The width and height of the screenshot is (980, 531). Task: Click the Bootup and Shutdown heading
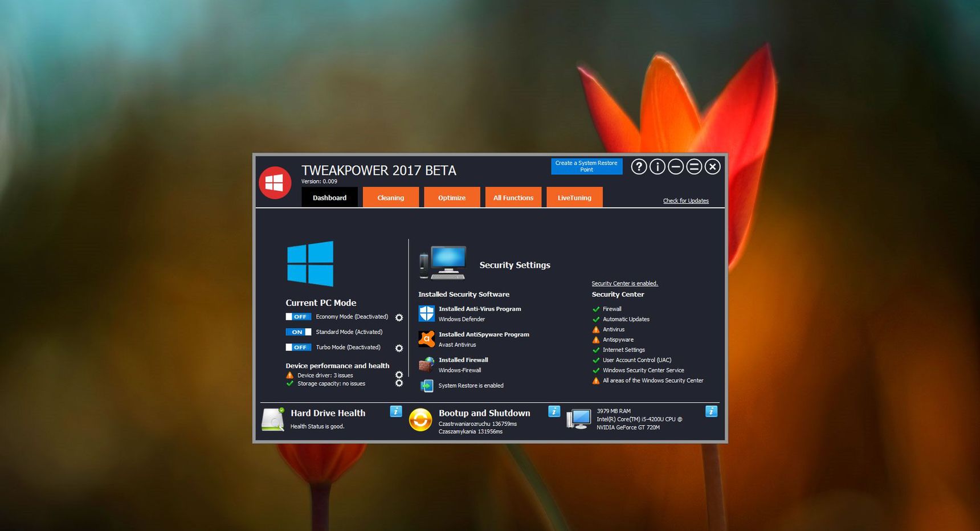point(484,413)
